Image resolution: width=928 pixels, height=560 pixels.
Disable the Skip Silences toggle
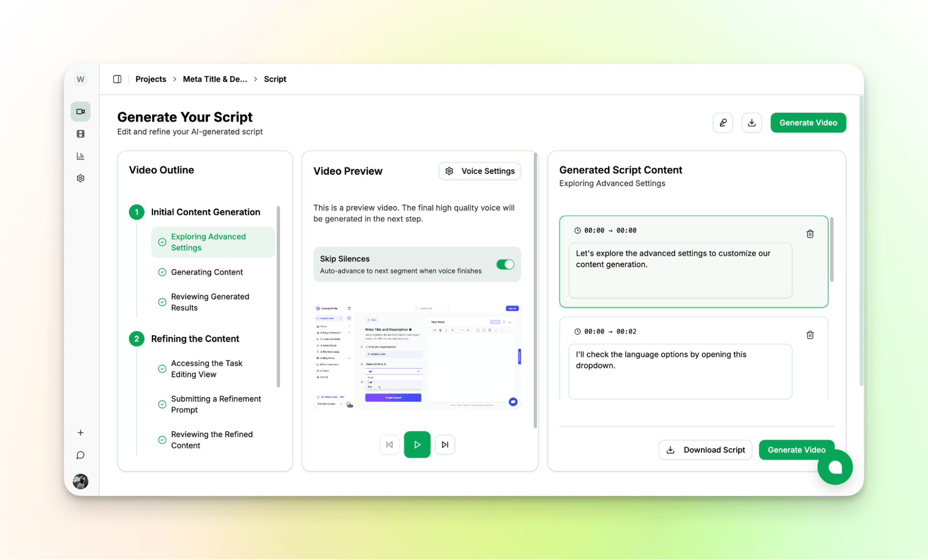pyautogui.click(x=505, y=264)
